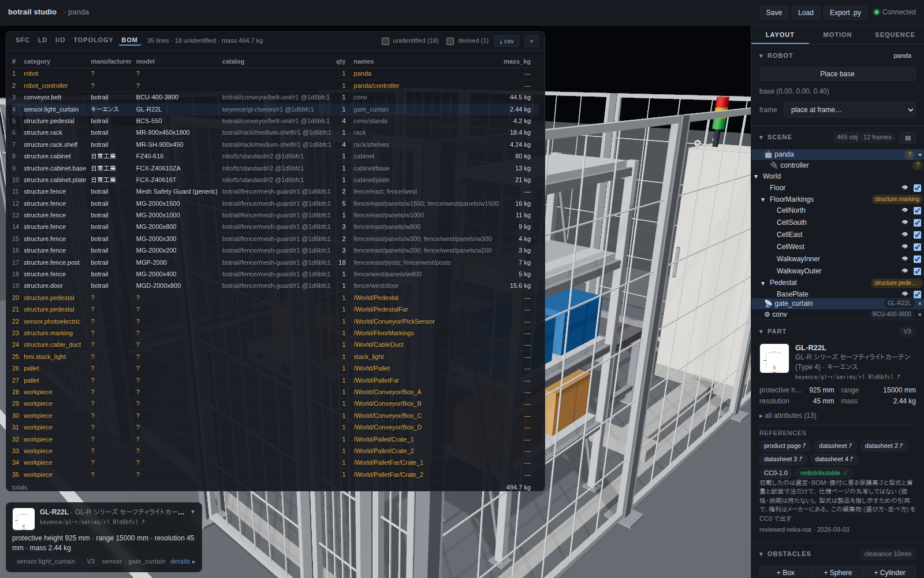Uncheck the CellSouth checkbox
Image resolution: width=924 pixels, height=578 pixels.
click(x=917, y=223)
